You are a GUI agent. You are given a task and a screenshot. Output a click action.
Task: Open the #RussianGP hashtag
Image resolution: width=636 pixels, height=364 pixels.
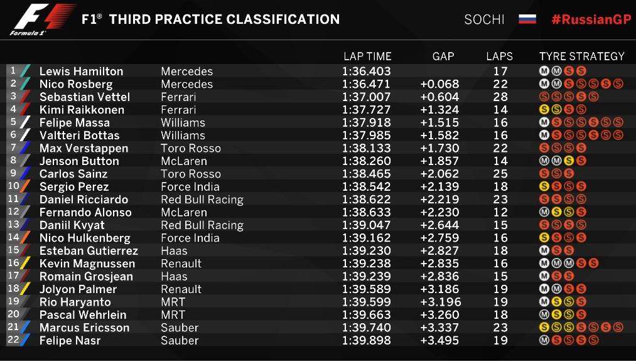591,19
